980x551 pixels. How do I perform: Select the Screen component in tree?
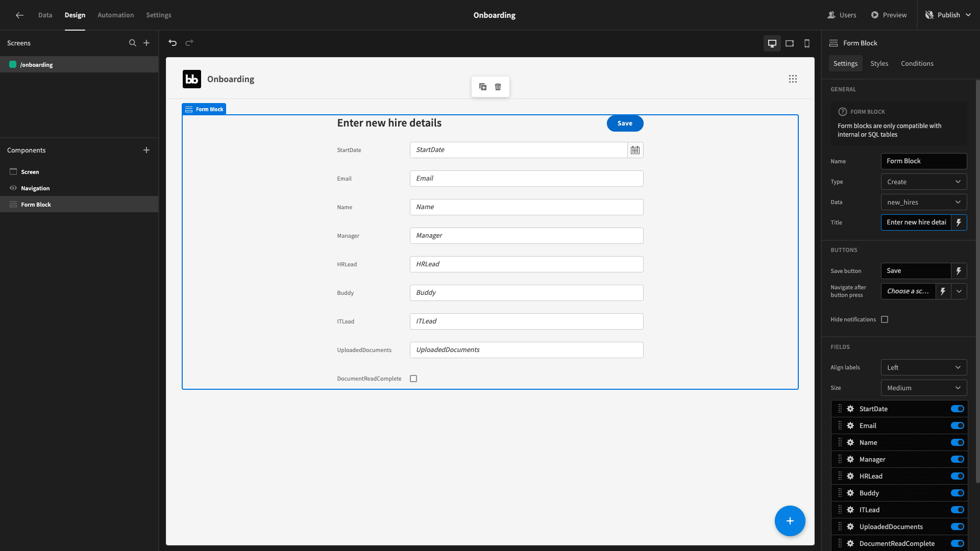coord(79,172)
